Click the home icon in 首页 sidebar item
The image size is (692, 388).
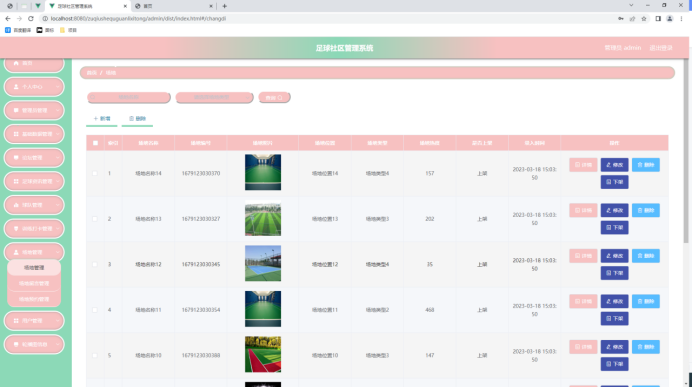tap(16, 63)
